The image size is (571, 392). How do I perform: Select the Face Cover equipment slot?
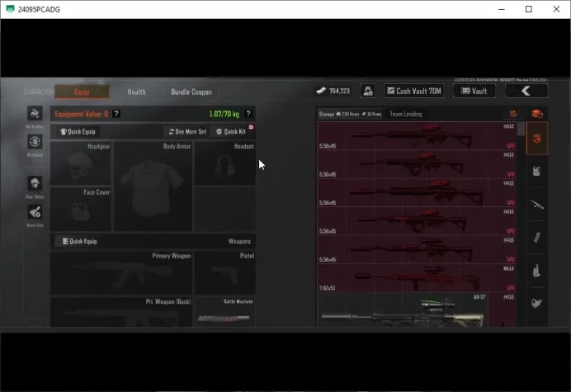[x=81, y=209]
